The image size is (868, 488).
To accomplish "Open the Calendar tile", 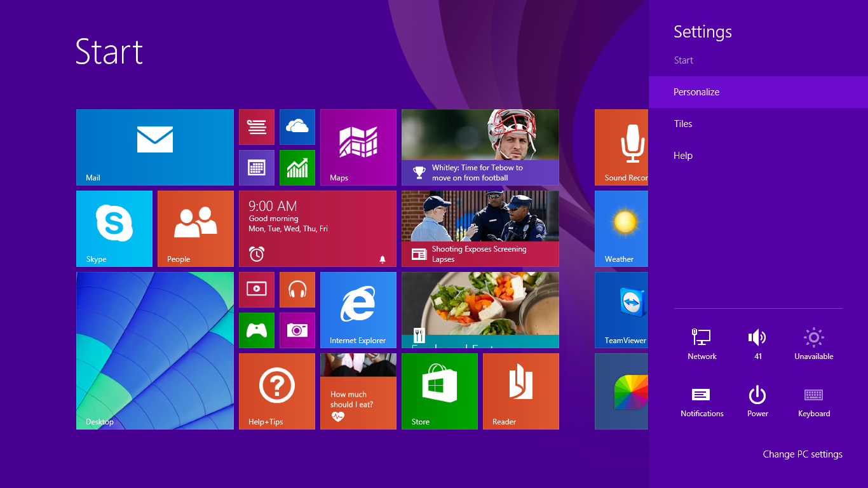I will (256, 167).
